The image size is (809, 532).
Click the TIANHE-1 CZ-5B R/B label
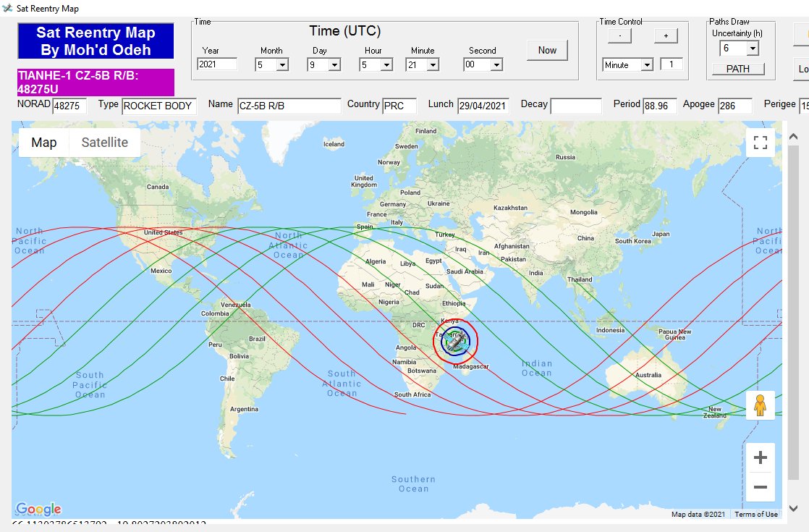point(96,82)
